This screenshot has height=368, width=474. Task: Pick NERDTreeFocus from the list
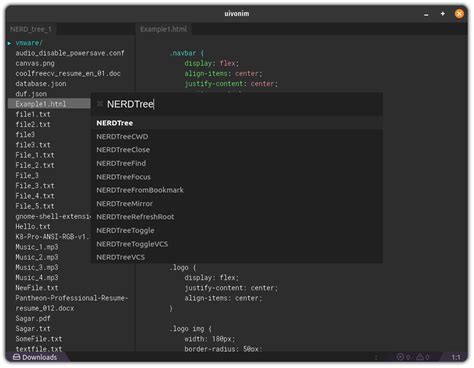click(237, 177)
